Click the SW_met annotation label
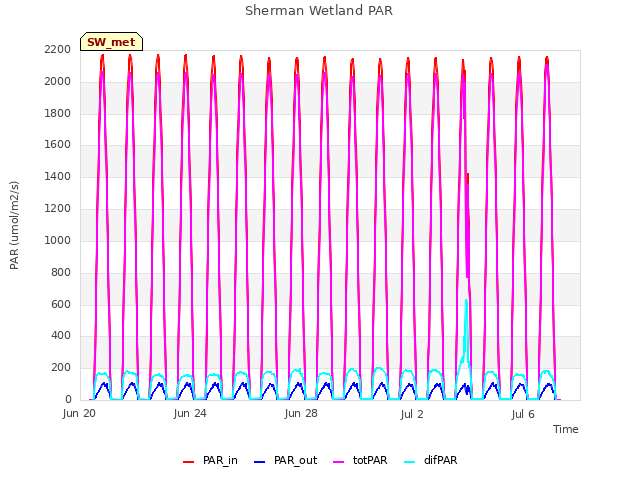 (111, 42)
